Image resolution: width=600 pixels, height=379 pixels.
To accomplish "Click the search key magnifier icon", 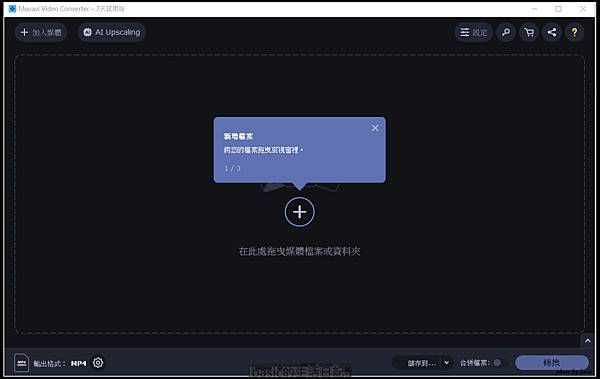I will 506,32.
